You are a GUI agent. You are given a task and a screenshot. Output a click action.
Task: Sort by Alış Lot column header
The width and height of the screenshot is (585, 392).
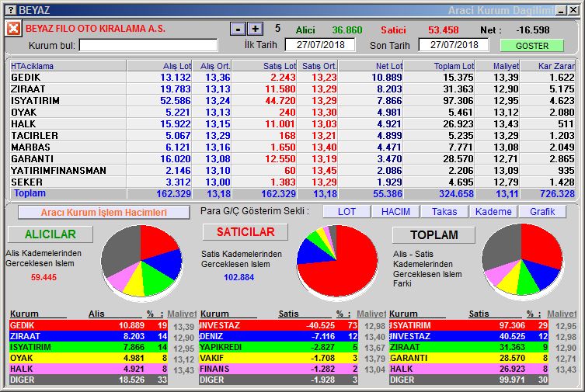point(159,66)
